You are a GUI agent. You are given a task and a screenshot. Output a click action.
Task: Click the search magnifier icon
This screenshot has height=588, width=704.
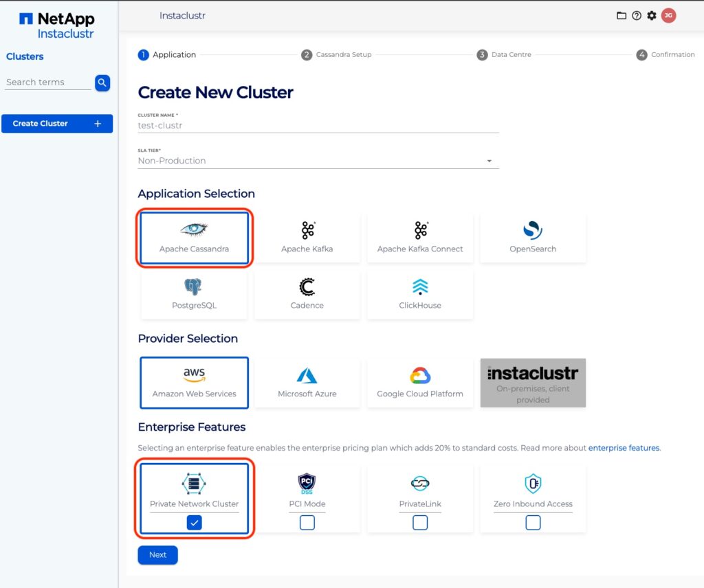tap(102, 83)
